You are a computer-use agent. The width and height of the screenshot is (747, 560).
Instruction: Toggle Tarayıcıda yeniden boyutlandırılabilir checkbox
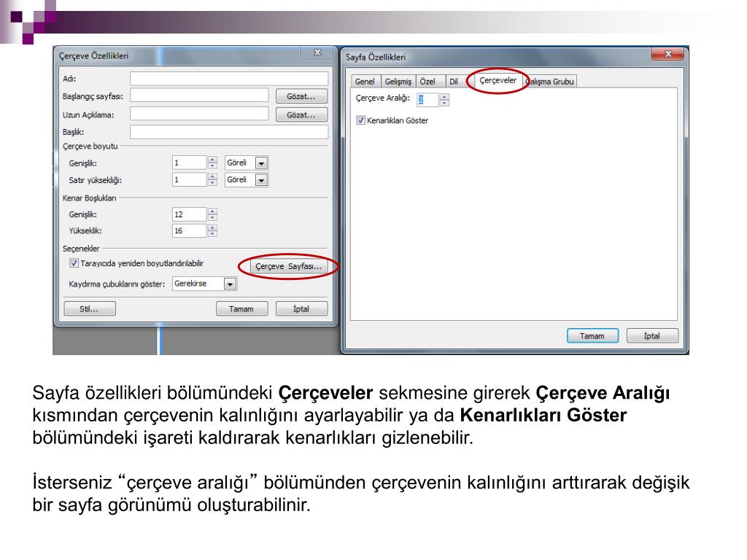(74, 262)
